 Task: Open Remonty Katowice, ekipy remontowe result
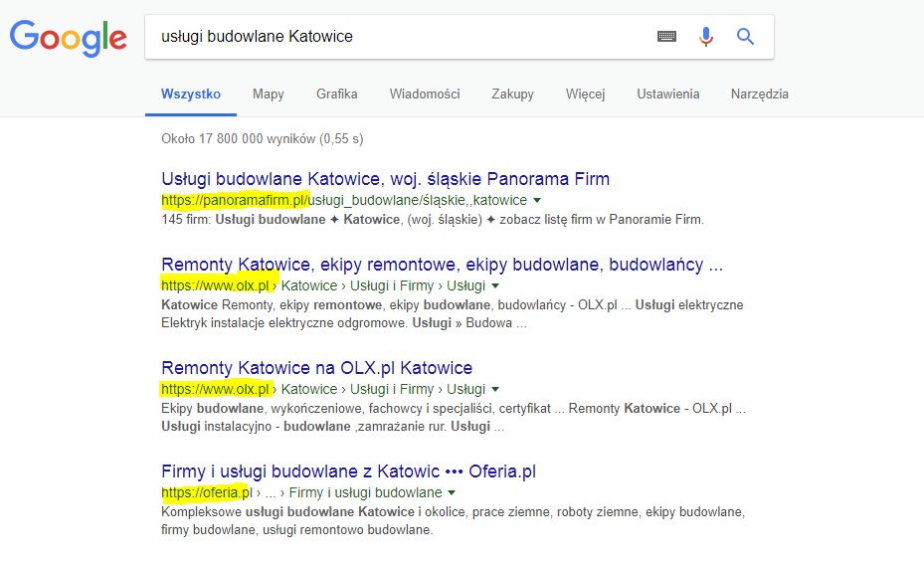tap(442, 265)
